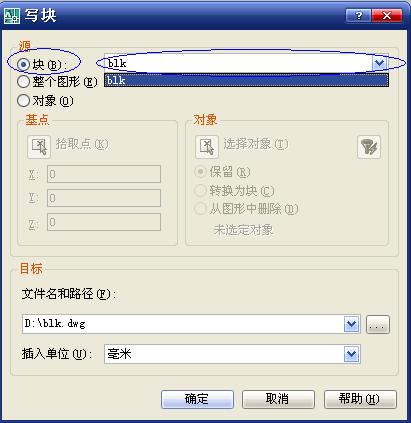Choose highlighted blk item in list
Screen dimensions: 411x423
point(246,80)
